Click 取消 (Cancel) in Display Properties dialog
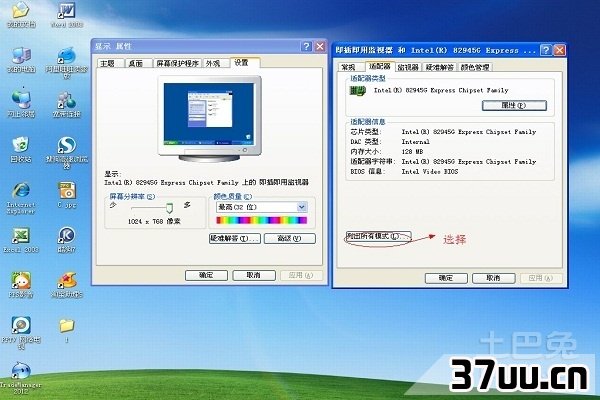Image resolution: width=600 pixels, height=400 pixels. [254, 275]
